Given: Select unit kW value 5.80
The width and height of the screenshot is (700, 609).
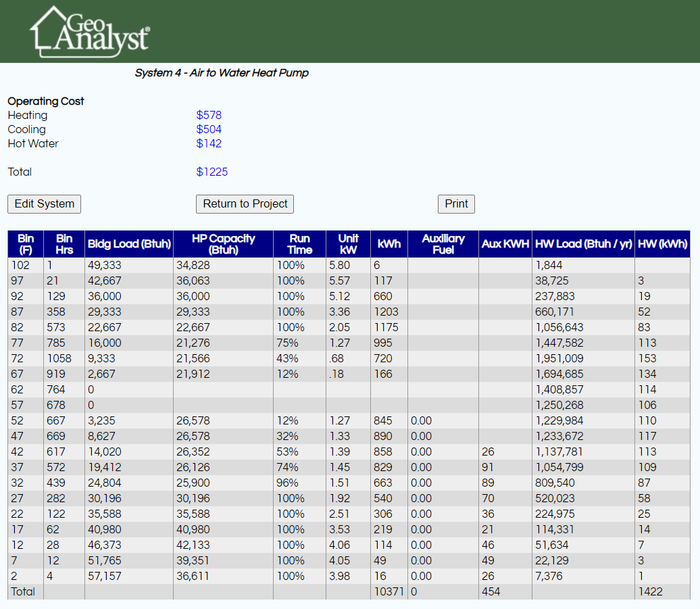Looking at the screenshot, I should (339, 265).
